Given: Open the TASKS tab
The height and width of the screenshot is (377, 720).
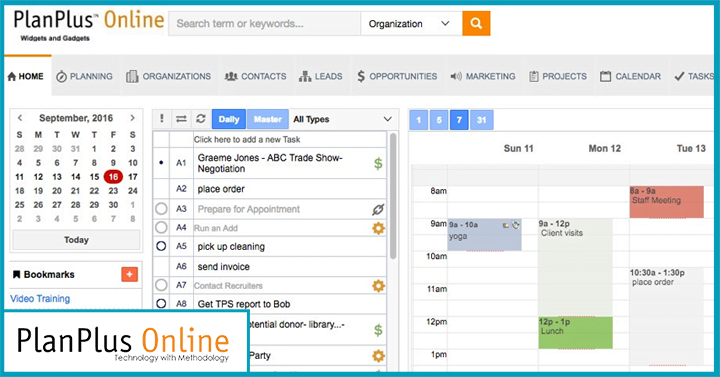Looking at the screenshot, I should (x=694, y=76).
